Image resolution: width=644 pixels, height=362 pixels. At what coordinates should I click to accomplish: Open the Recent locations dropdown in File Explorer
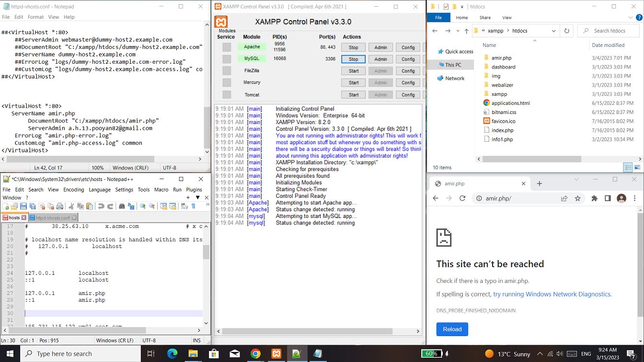point(457,31)
